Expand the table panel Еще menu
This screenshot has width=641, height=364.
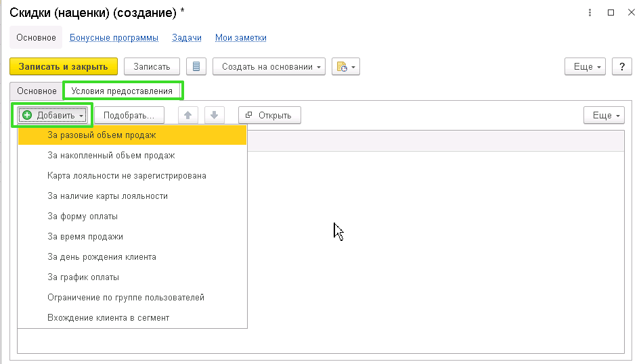pyautogui.click(x=604, y=115)
